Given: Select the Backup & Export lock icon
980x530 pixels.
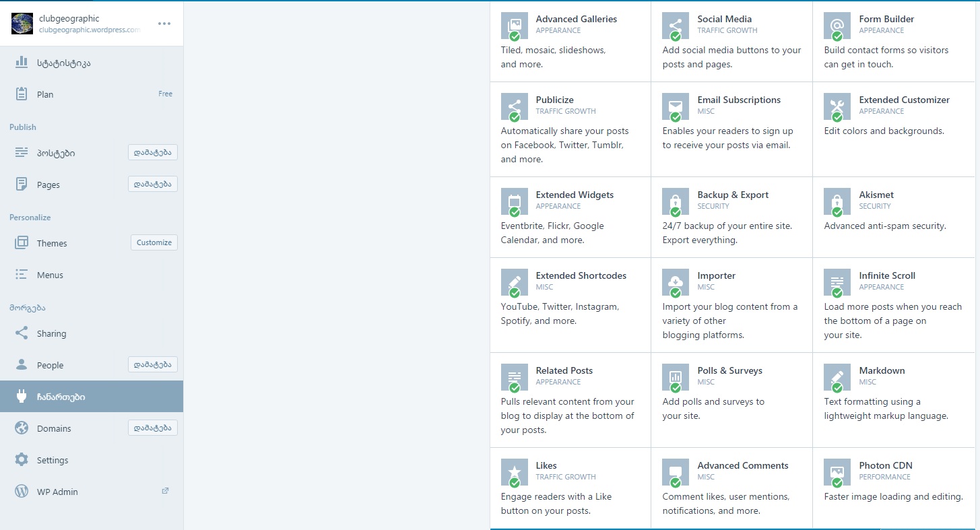Looking at the screenshot, I should [x=676, y=201].
